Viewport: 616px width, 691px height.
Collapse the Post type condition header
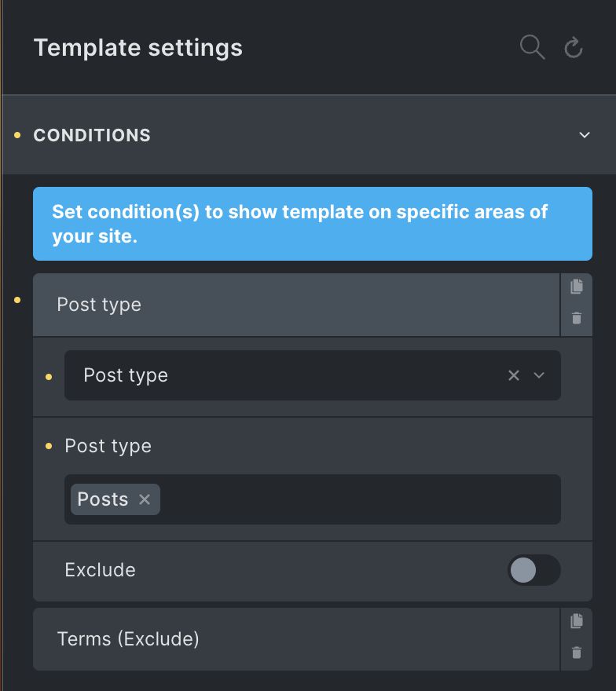[x=296, y=305]
